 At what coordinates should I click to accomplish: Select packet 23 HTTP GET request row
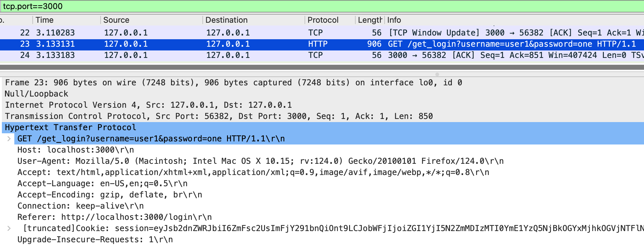point(311,44)
